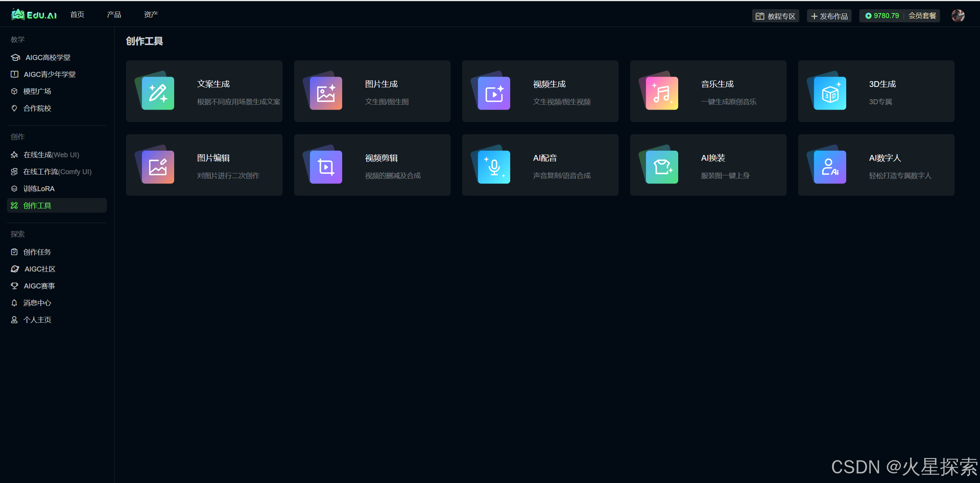Viewport: 980px width, 483px height.
Task: Select the AI配音 microphone icon
Action: (494, 167)
